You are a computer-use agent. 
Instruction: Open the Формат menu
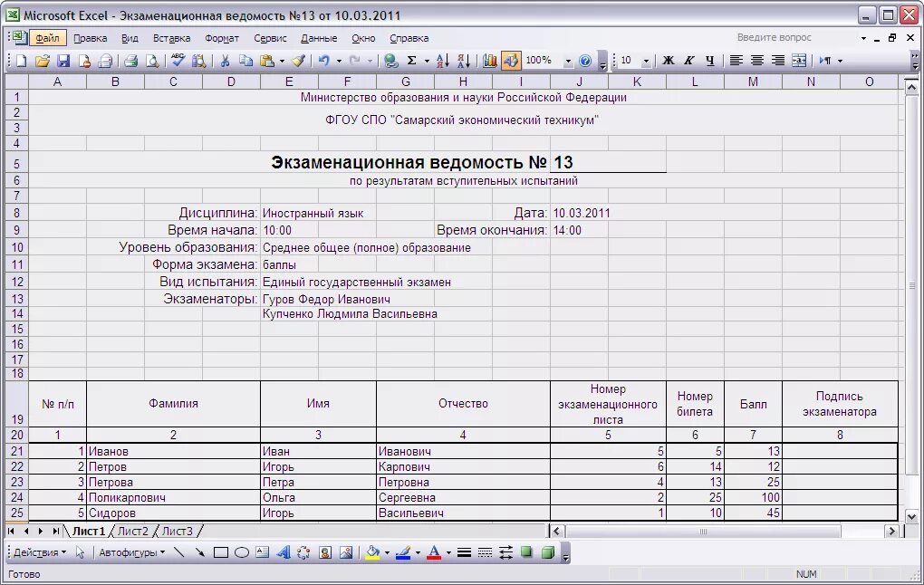(222, 38)
